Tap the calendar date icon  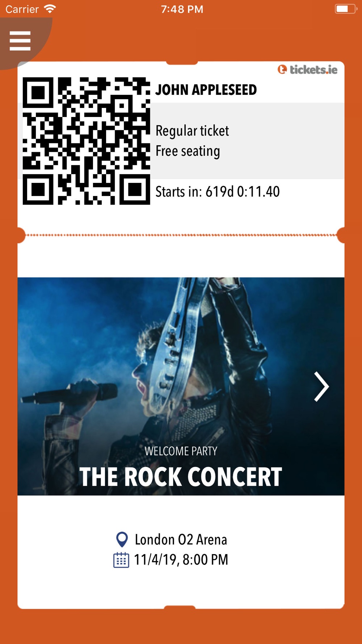pyautogui.click(x=121, y=560)
